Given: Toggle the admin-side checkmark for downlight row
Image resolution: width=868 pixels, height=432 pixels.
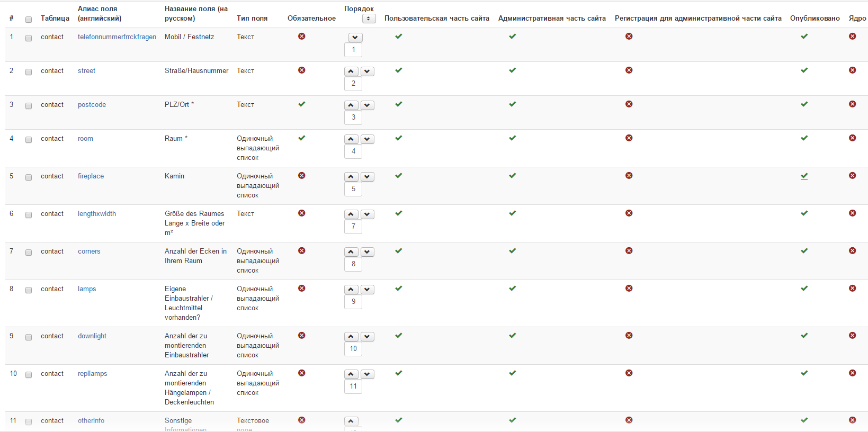Looking at the screenshot, I should 512,336.
